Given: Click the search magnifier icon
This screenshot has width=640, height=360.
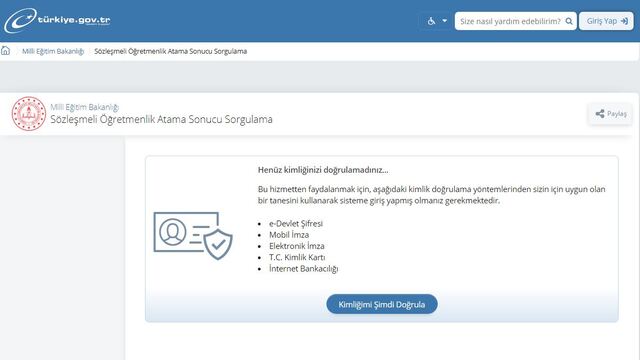Looking at the screenshot, I should pos(569,21).
